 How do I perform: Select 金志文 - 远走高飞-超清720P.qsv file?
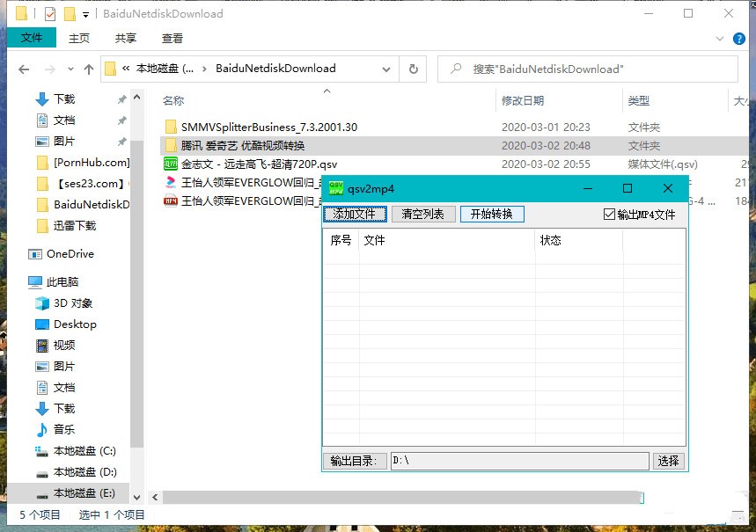point(260,164)
